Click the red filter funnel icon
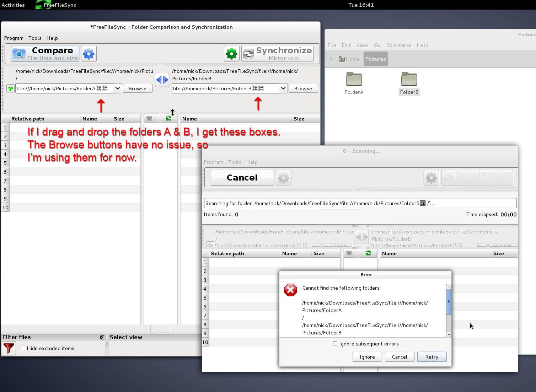Viewport: 536px width, 392px height. (9, 348)
